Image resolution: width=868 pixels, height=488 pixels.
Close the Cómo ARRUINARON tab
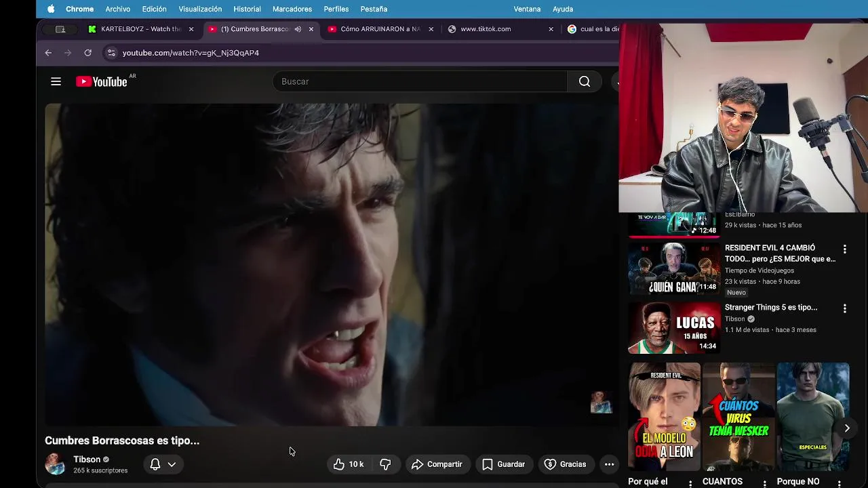point(431,29)
